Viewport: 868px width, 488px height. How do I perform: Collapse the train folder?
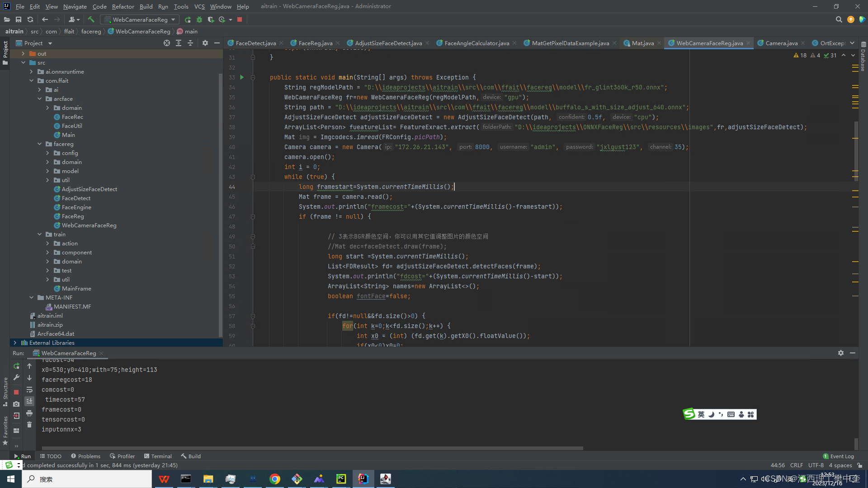[39, 234]
